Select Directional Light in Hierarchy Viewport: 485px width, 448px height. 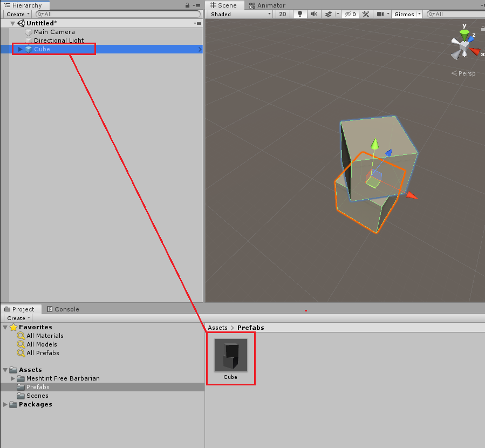click(x=59, y=40)
